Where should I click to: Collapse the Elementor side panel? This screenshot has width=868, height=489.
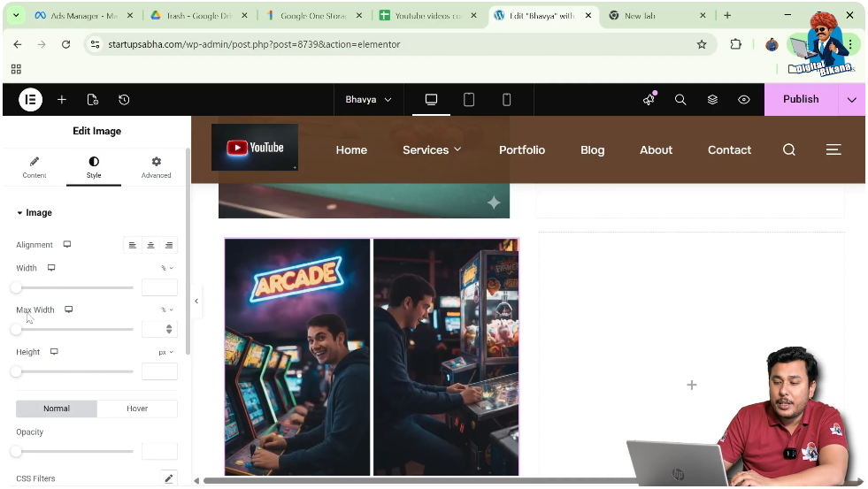[x=196, y=301]
